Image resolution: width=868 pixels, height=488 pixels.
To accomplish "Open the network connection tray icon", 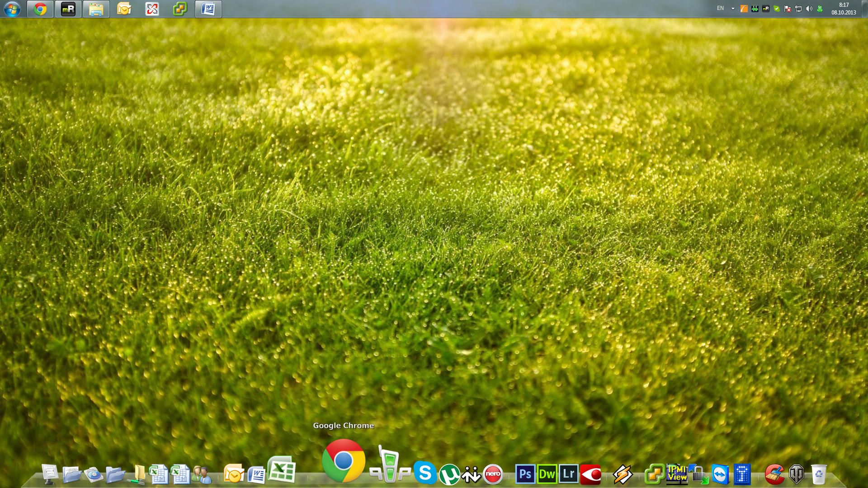I will 798,9.
